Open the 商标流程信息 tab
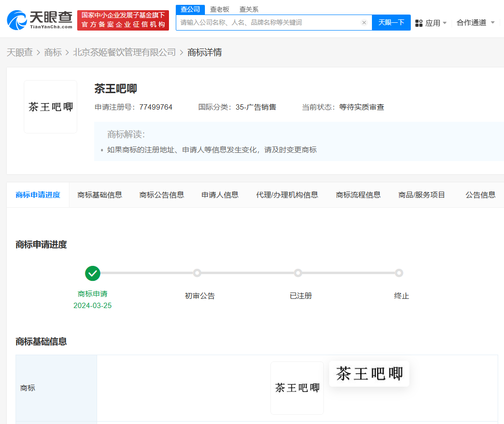This screenshot has height=424, width=504. [358, 195]
